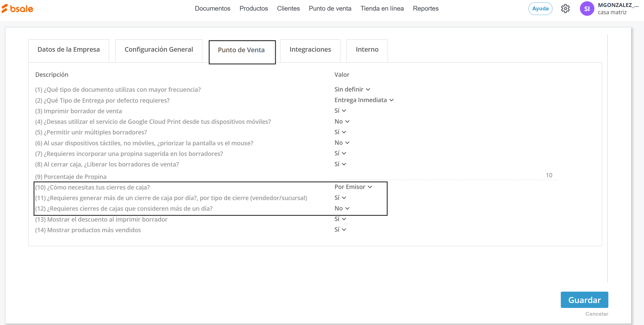Open the Documentos menu
Viewport: 644px width, 325px height.
(212, 9)
